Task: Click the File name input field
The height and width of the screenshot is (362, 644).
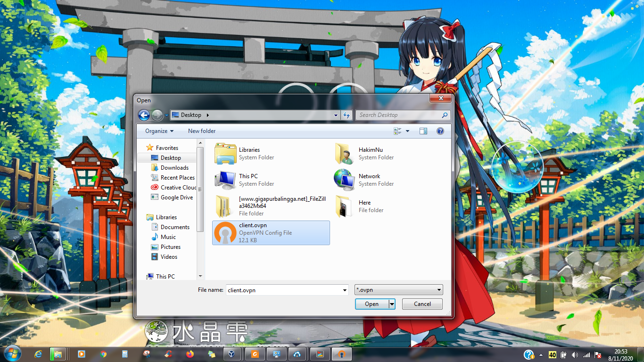Action: pyautogui.click(x=284, y=290)
